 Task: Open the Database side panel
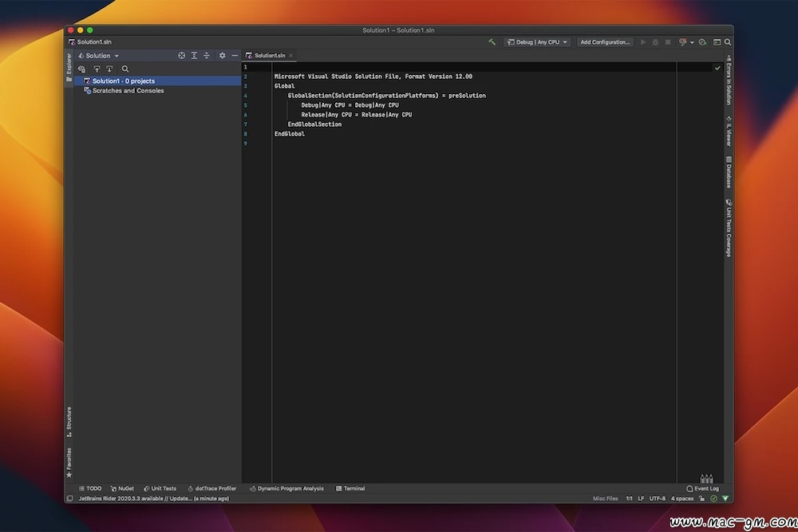point(729,172)
